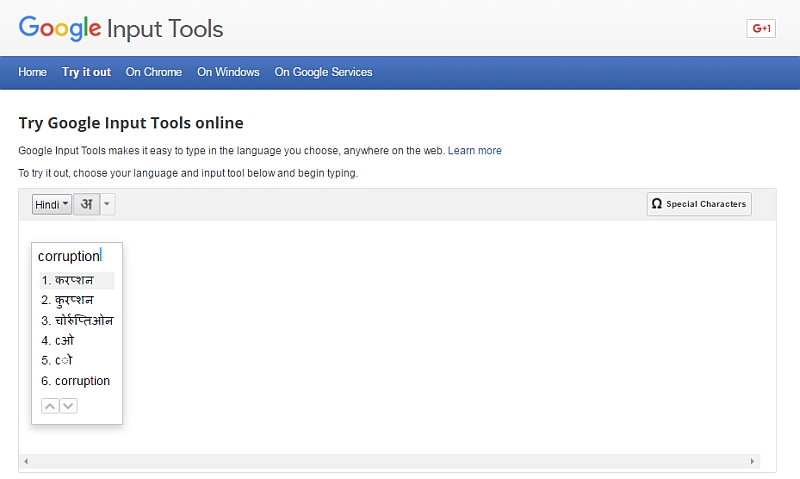This screenshot has height=479, width=800.
Task: Open the input tool options arrow
Action: point(107,204)
